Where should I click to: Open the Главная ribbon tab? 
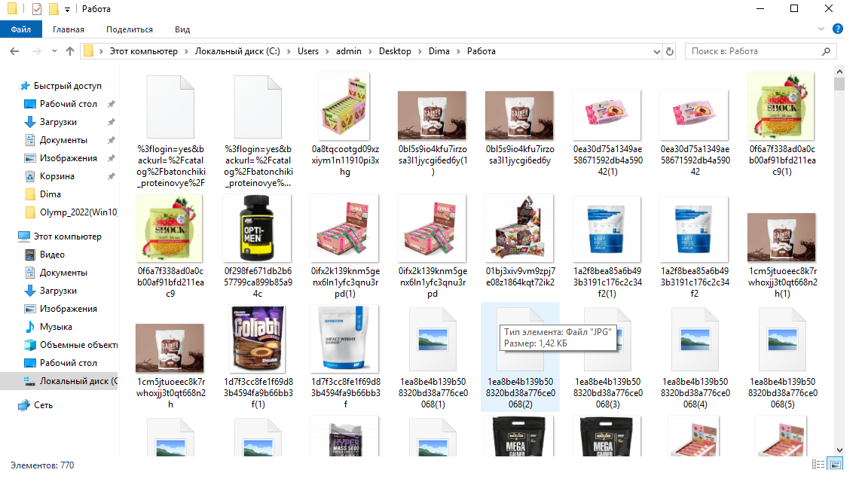point(69,29)
